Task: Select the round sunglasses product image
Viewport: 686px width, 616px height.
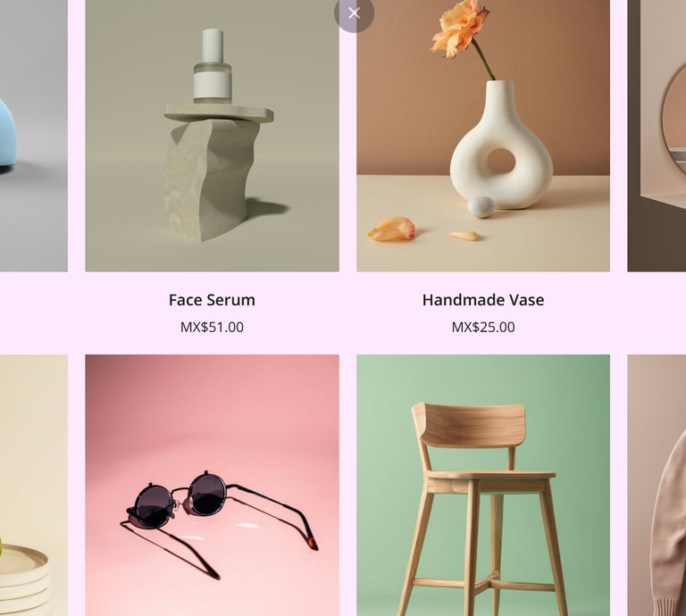Action: tap(213, 486)
